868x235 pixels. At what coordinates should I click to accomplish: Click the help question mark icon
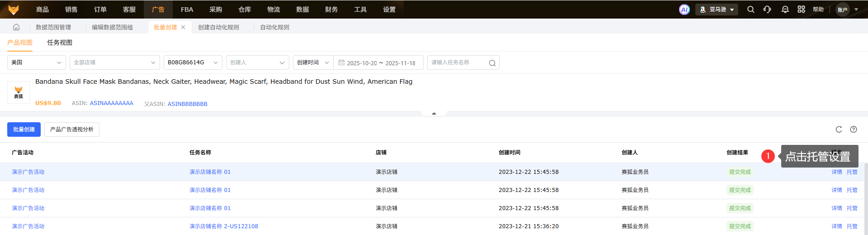pos(854,129)
